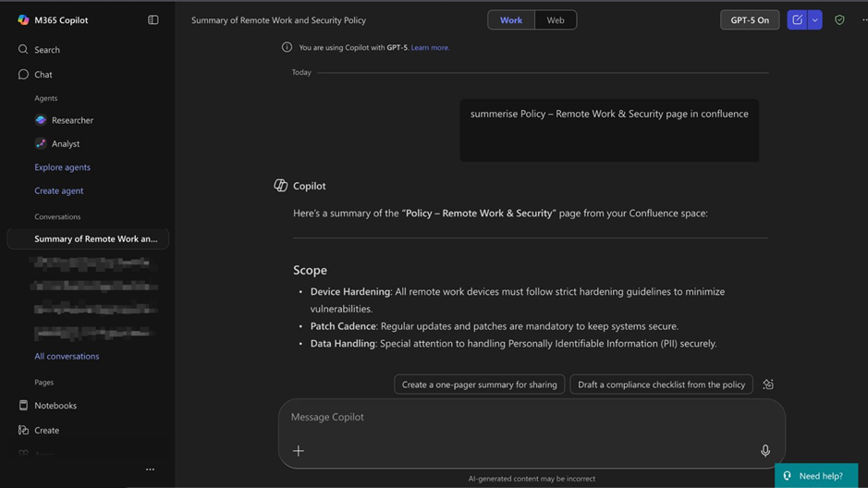Switch to the Web tab
The image size is (868, 488).
(x=556, y=20)
